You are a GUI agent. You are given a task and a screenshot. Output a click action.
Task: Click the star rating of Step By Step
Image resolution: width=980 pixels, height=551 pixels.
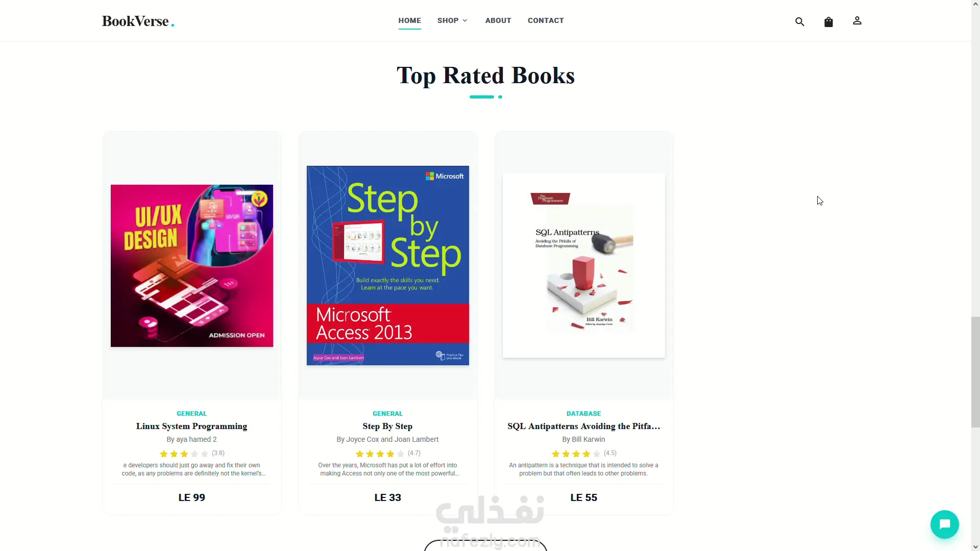[380, 454]
